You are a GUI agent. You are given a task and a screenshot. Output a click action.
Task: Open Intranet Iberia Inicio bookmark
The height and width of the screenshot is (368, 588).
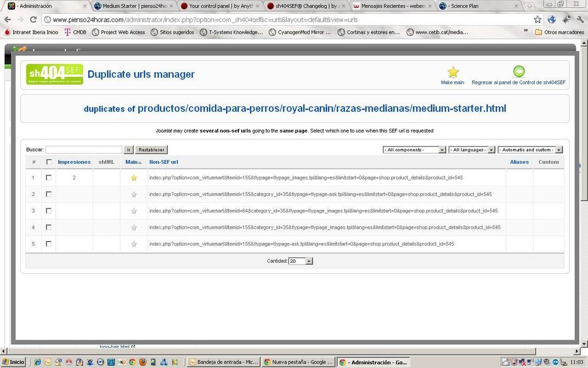31,32
